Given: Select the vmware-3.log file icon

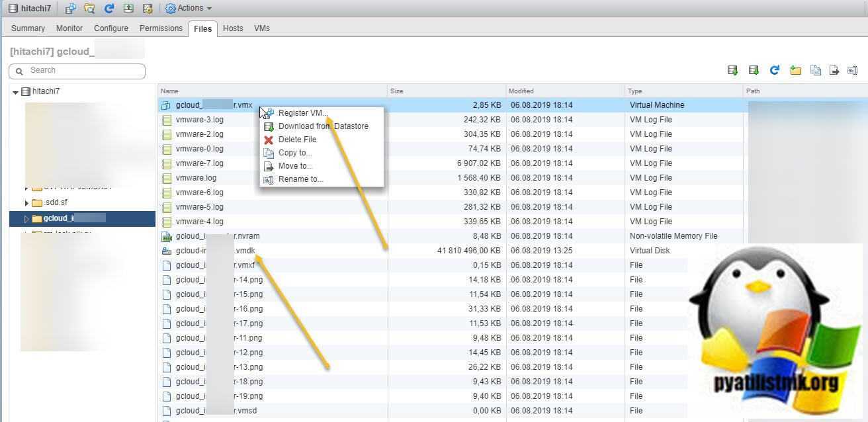Looking at the screenshot, I should pos(167,120).
